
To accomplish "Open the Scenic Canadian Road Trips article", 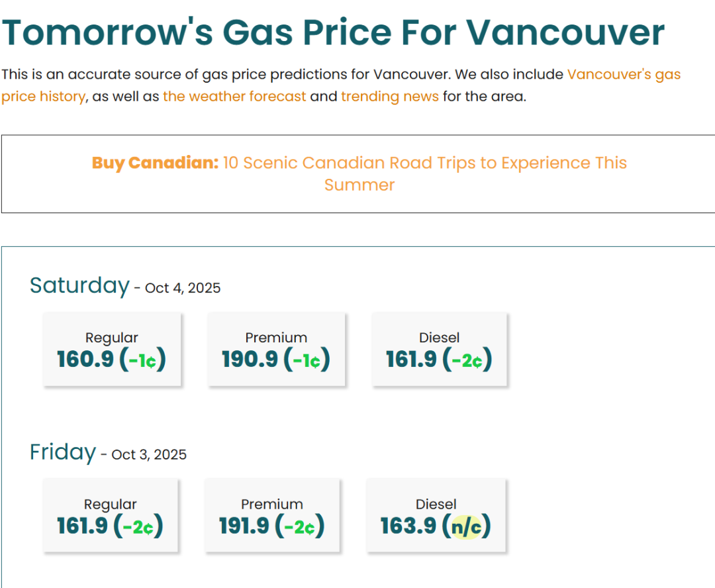I will click(424, 164).
